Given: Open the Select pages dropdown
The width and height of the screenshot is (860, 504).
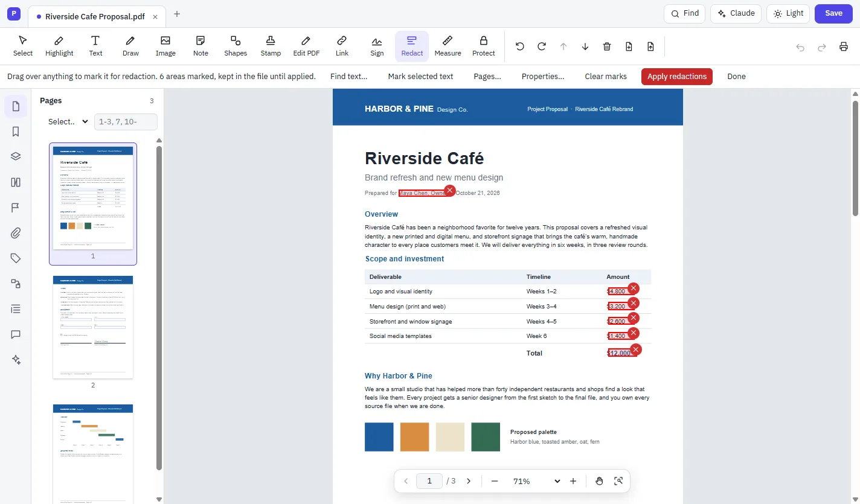Looking at the screenshot, I should coord(68,121).
